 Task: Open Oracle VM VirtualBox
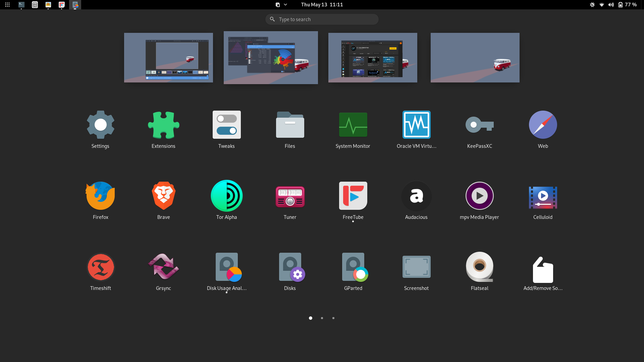click(416, 125)
